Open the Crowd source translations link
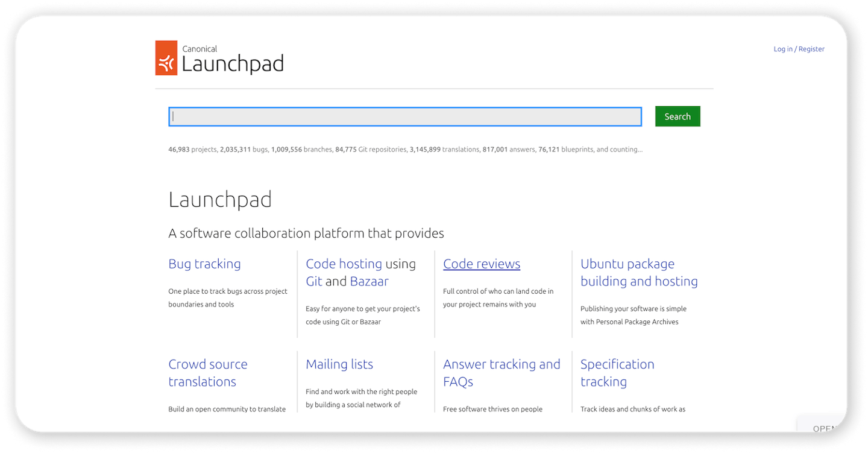 (x=208, y=373)
